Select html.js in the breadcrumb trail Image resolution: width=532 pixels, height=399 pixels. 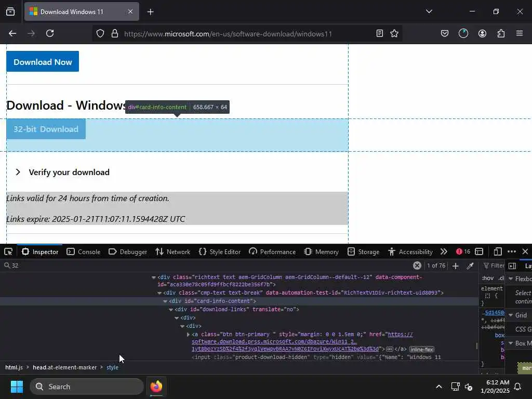pyautogui.click(x=14, y=367)
